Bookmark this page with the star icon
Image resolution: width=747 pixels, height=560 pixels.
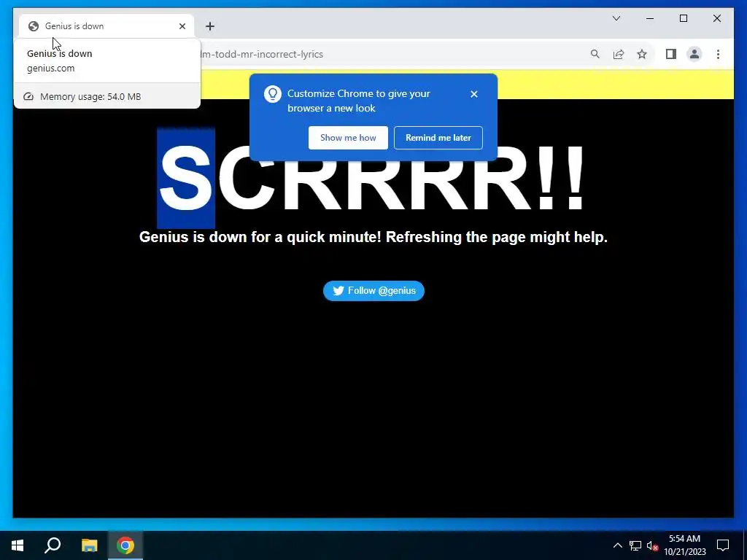[x=642, y=54]
